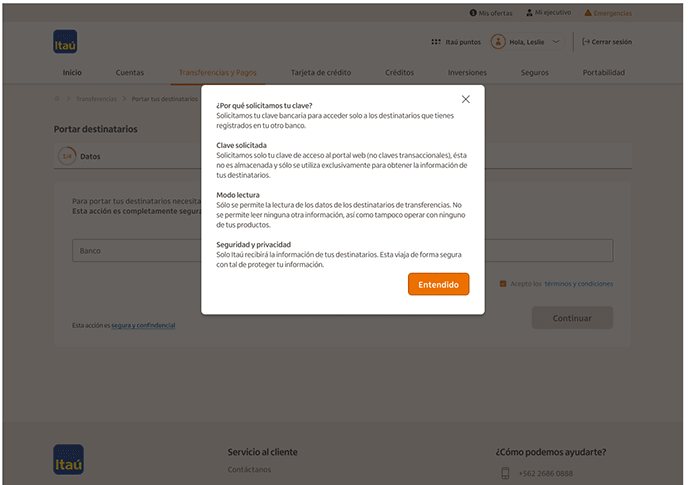Click Transferencias breadcrumb link

[x=96, y=99]
